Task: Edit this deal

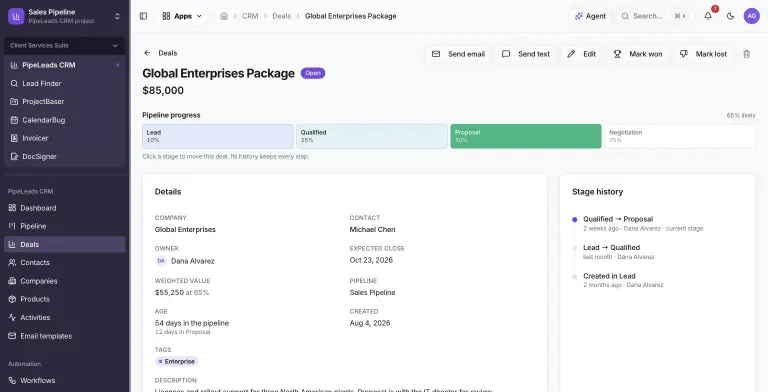Action: point(581,54)
